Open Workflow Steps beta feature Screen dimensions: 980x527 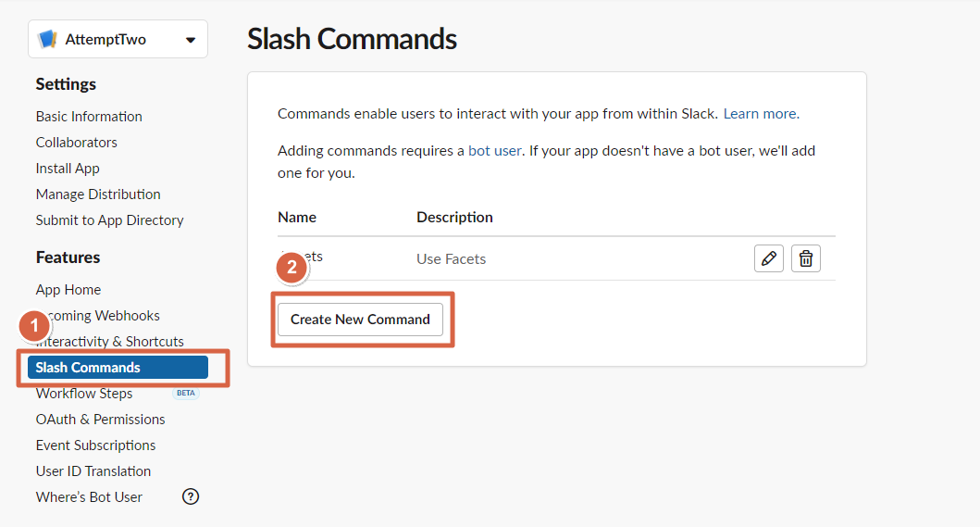(84, 394)
